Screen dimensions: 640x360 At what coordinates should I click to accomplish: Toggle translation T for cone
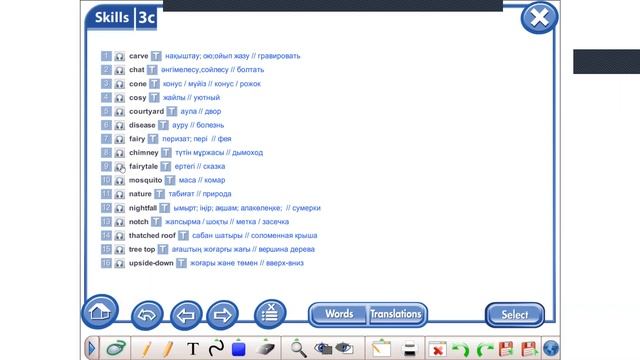tap(154, 84)
